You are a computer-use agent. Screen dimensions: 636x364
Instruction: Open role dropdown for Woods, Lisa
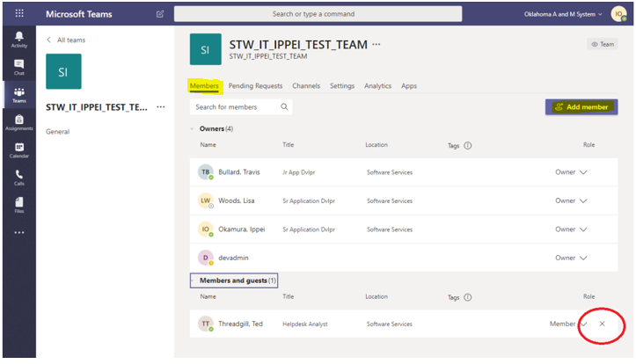click(x=583, y=200)
